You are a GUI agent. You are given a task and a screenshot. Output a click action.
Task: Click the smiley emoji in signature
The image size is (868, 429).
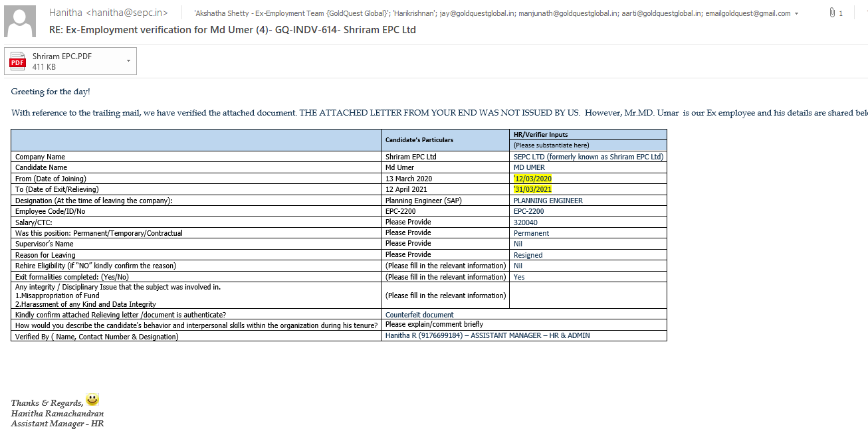[92, 400]
